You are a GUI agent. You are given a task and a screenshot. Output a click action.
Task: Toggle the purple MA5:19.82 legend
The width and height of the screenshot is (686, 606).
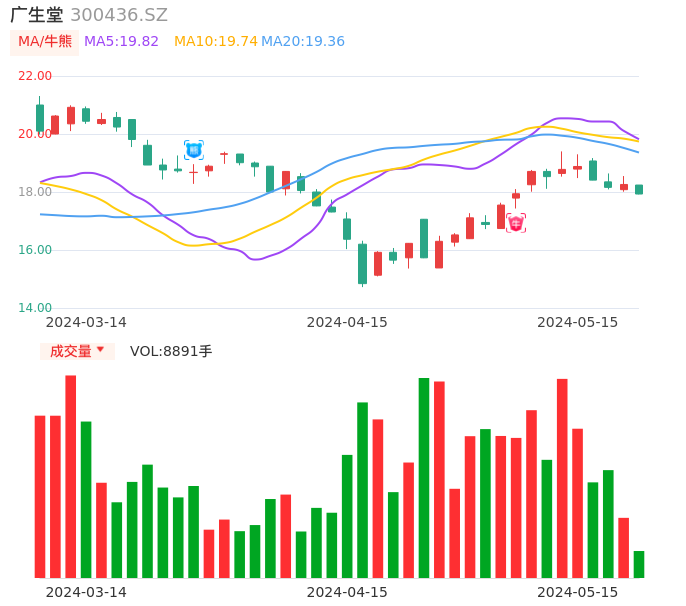(x=121, y=42)
